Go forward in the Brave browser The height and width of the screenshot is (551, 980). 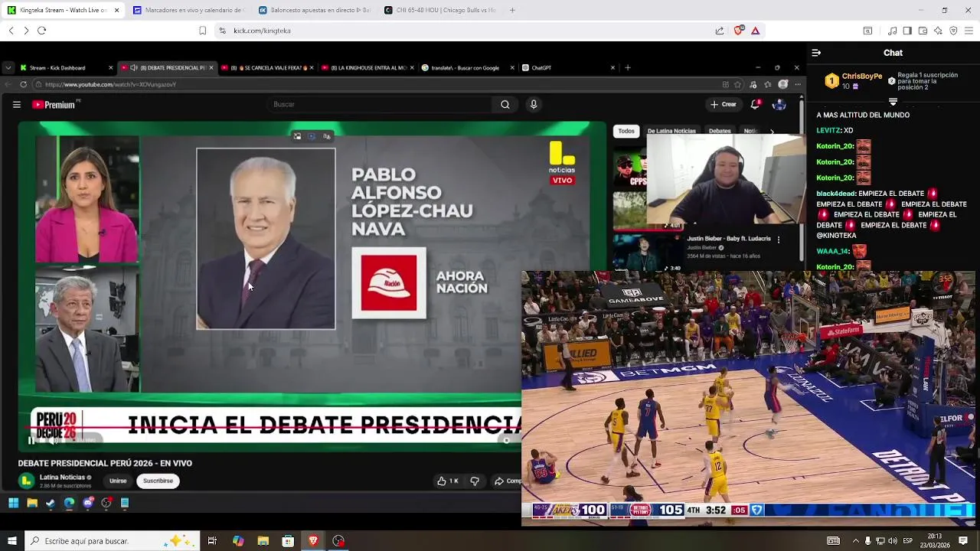26,31
